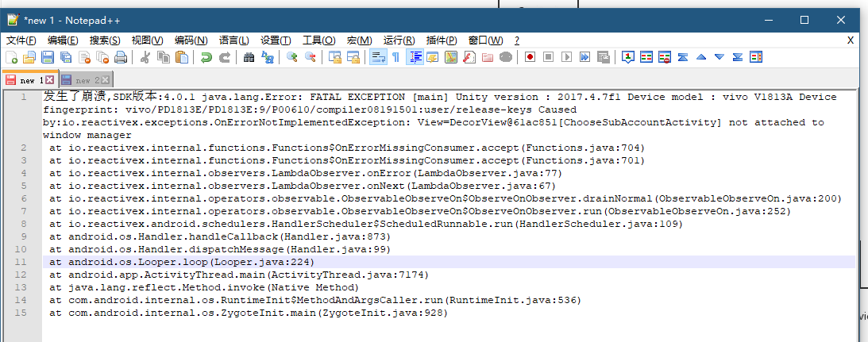Save the current file using the floppy icon
The height and width of the screenshot is (342, 868).
[48, 57]
